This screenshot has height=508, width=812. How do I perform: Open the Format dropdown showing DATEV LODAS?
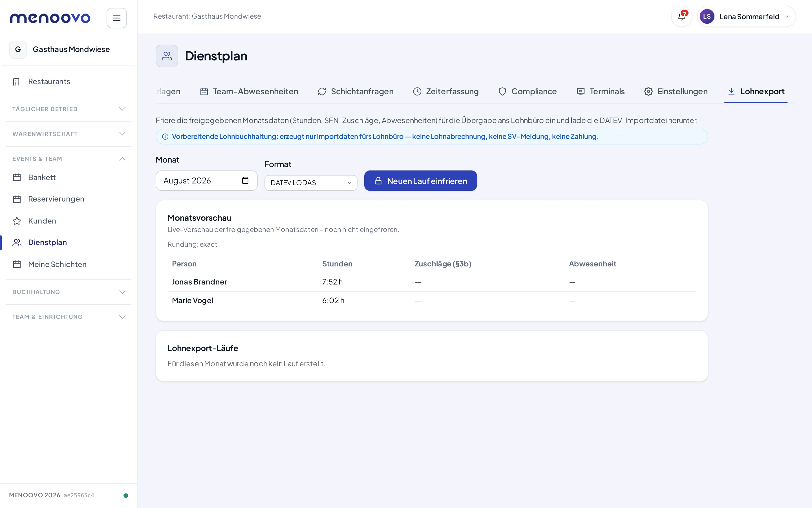[311, 183]
